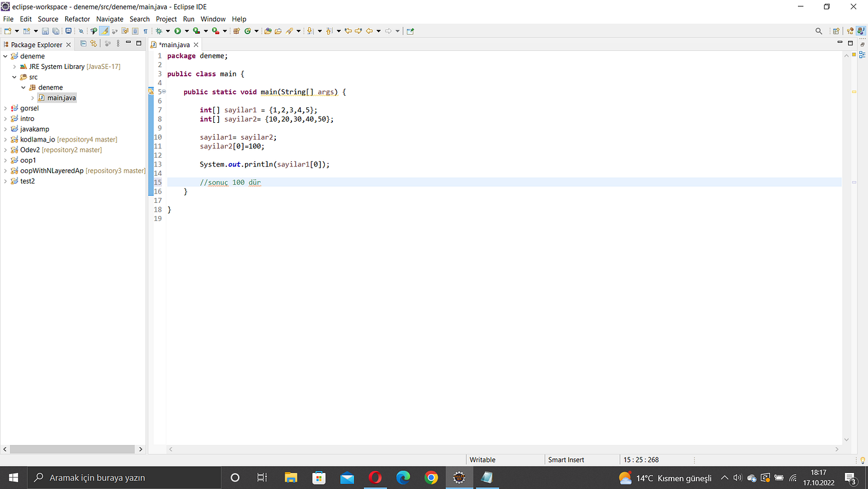Click the warning marker on line 5
This screenshot has height=489, width=868.
[151, 92]
